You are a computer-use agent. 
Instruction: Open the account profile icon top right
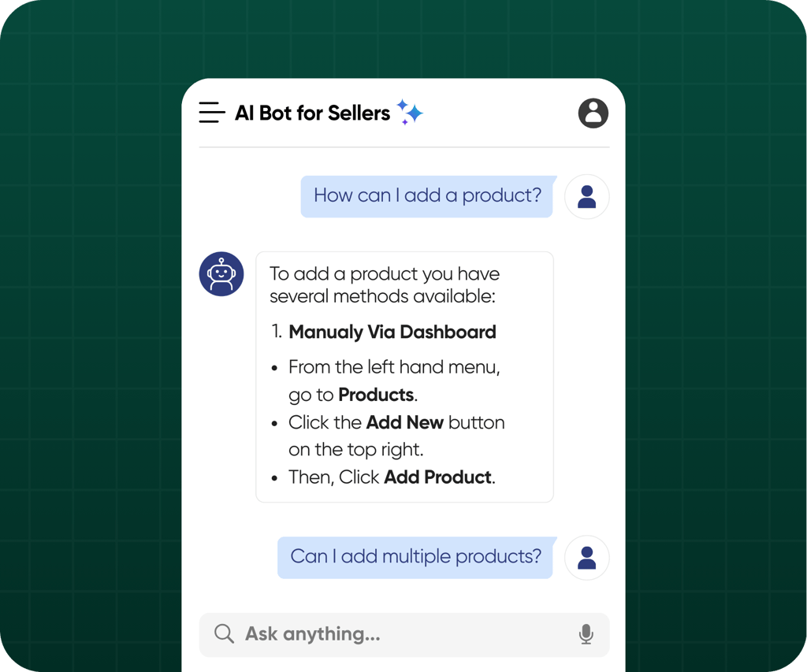pos(593,113)
